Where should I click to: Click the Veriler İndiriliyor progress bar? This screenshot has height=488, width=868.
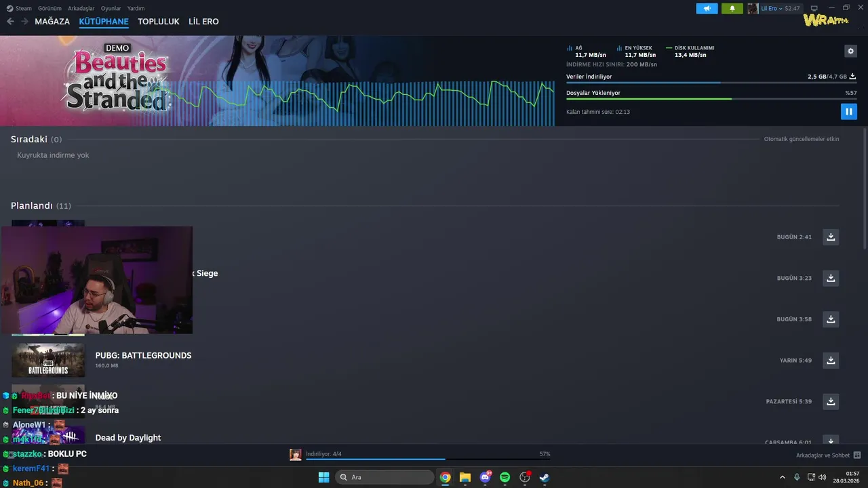711,83
